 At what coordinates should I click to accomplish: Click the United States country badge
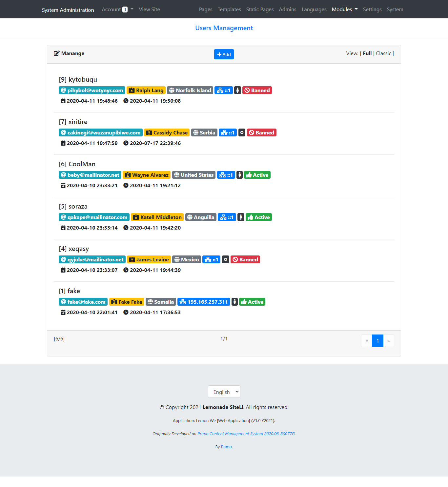tap(194, 175)
